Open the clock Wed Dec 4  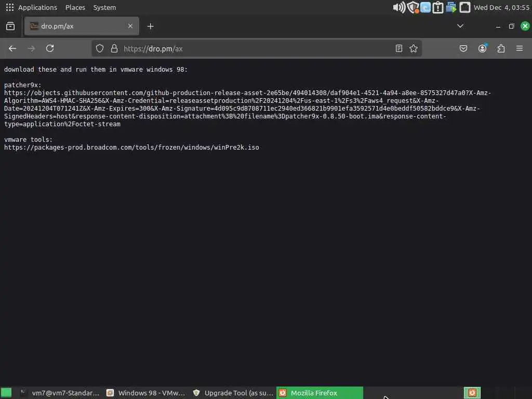point(501,7)
